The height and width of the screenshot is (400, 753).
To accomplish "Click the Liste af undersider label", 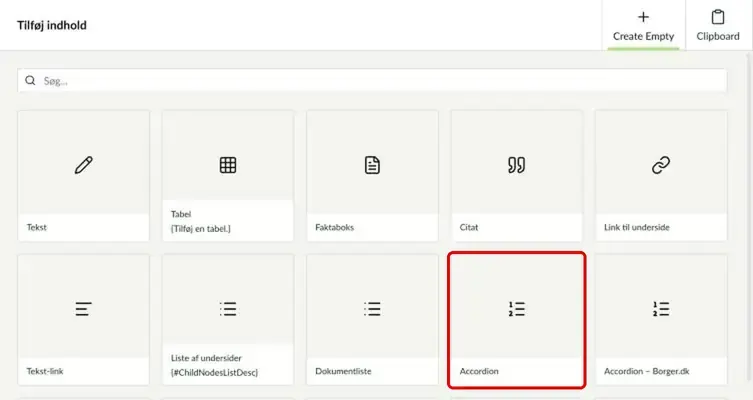I will pyautogui.click(x=206, y=358).
